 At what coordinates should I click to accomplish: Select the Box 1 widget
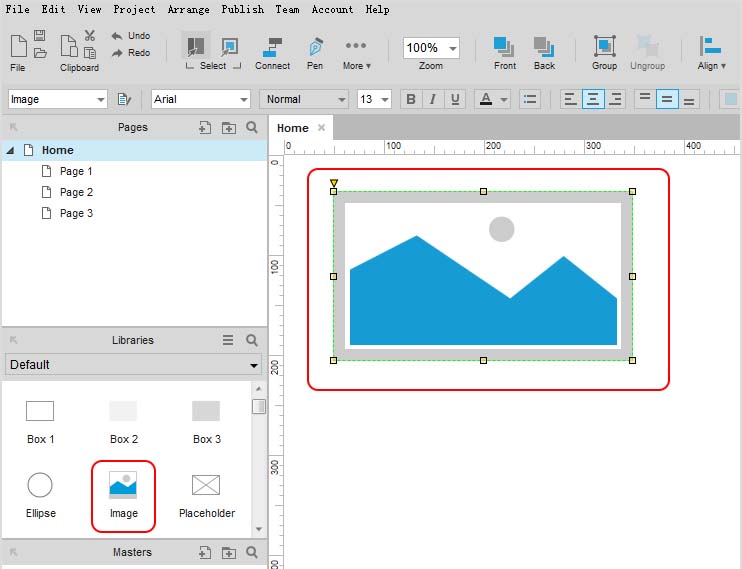[40, 422]
